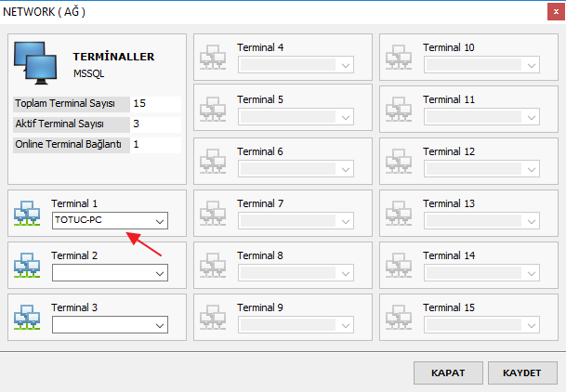
Task: Click the Terminal 15 network icon
Action: point(399,317)
